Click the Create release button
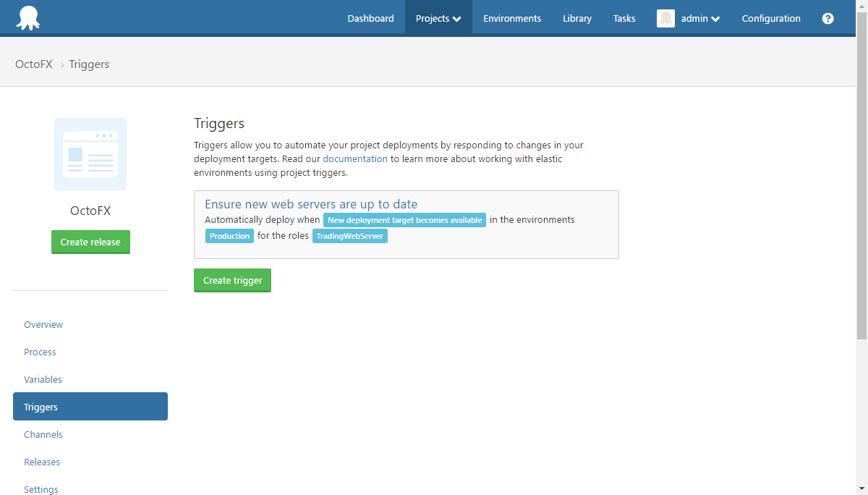The width and height of the screenshot is (868, 495). pos(90,242)
